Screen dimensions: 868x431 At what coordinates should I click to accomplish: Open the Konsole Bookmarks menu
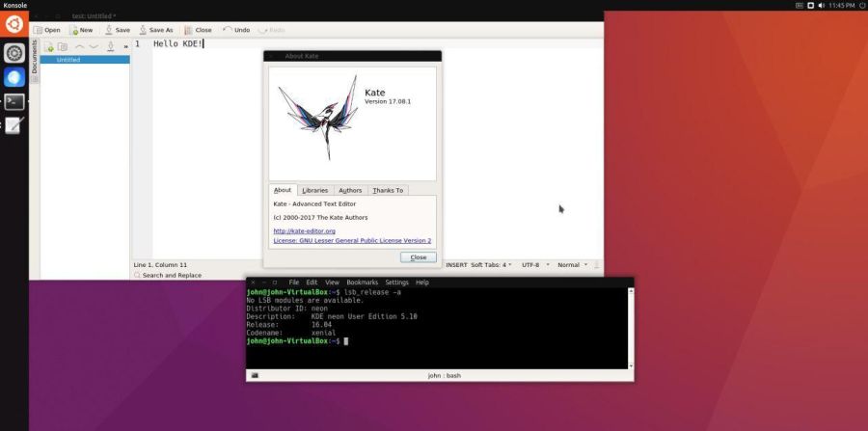[x=362, y=283]
